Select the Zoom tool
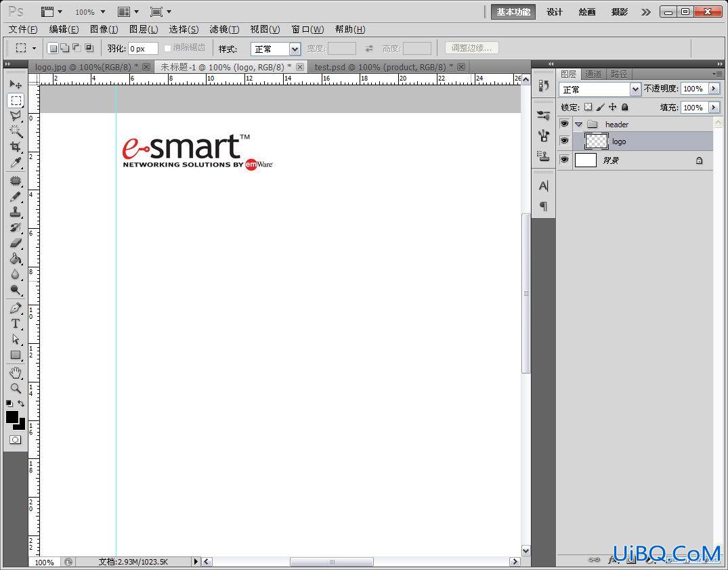This screenshot has width=728, height=570. tap(16, 389)
